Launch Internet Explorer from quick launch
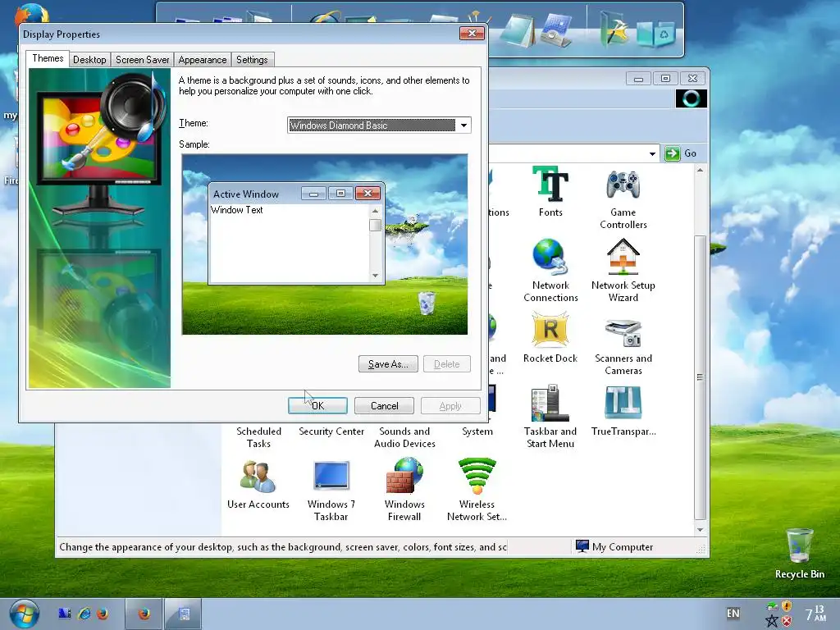840x630 pixels. [84, 614]
